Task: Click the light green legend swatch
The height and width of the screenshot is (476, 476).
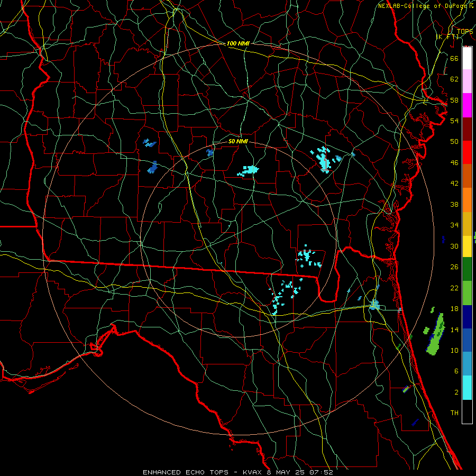Action: pyautogui.click(x=467, y=293)
